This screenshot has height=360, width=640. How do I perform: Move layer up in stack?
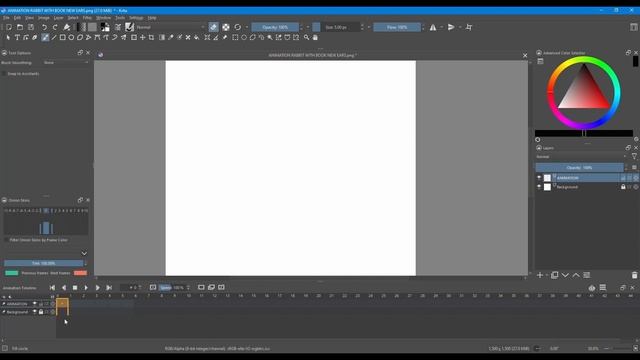pyautogui.click(x=576, y=275)
